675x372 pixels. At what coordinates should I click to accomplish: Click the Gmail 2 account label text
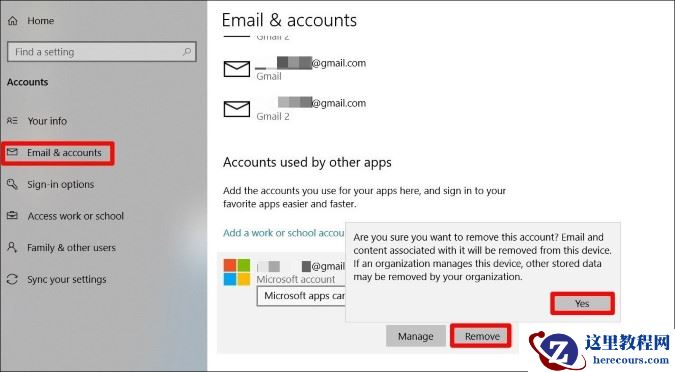273,117
